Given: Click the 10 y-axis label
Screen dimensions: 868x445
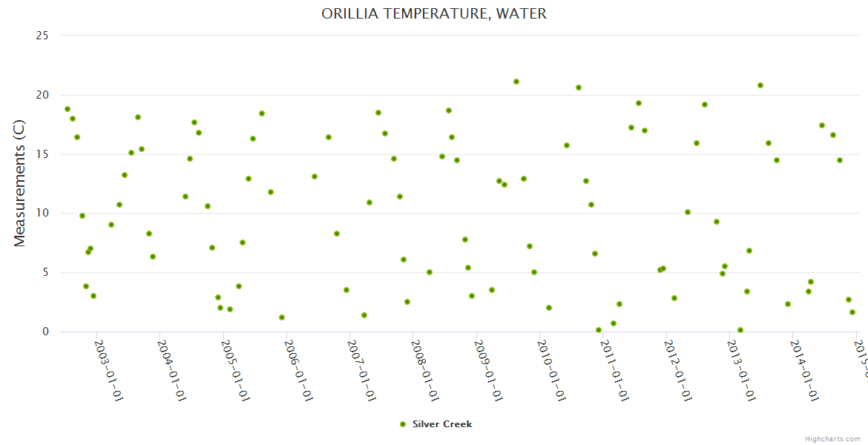Looking at the screenshot, I should pyautogui.click(x=42, y=214).
